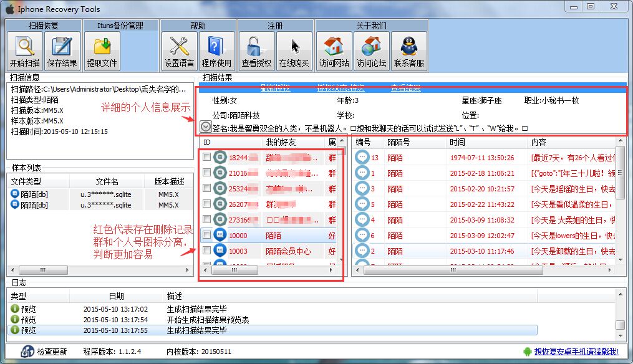633x364 pixels.
Task: Open 提取文件 extract files tool
Action: tap(102, 51)
